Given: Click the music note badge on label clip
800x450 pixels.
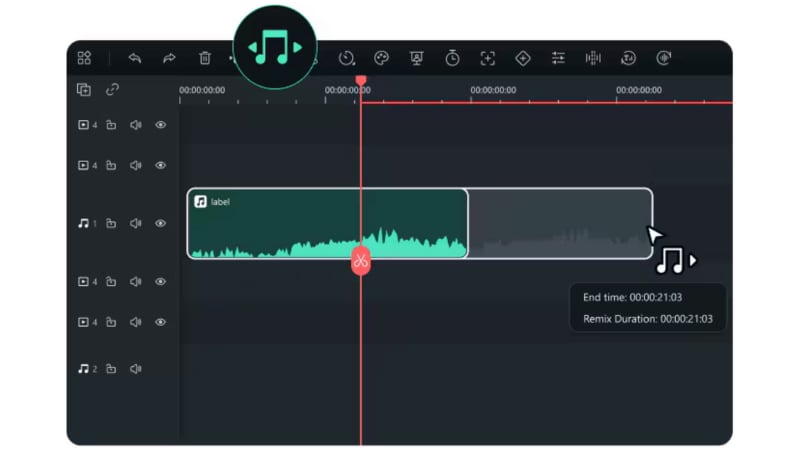Looking at the screenshot, I should (x=201, y=202).
